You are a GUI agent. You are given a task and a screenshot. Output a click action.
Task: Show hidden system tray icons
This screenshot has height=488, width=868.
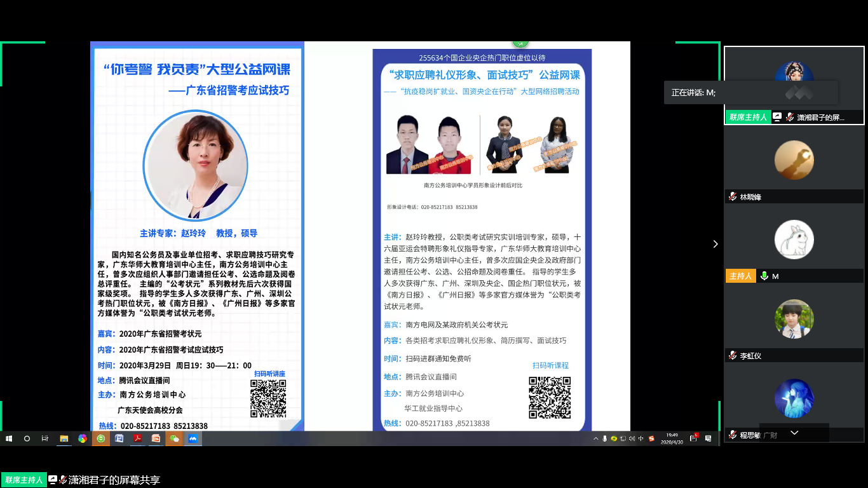(x=595, y=438)
